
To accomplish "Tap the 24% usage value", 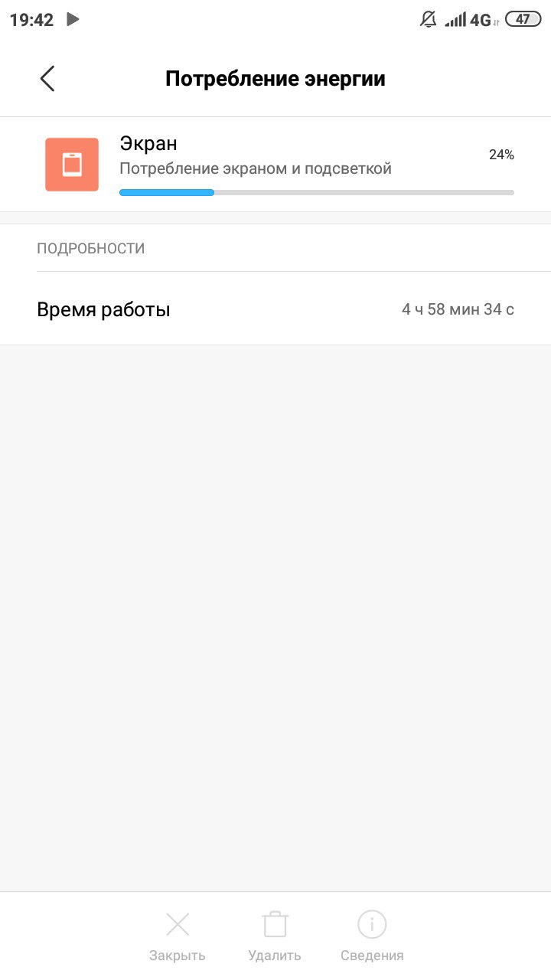I will 501,155.
